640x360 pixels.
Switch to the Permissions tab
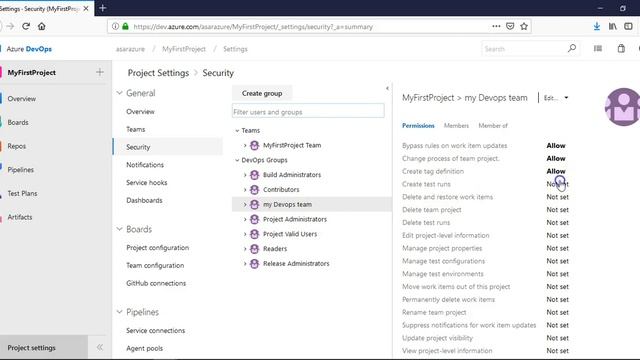[x=418, y=126]
